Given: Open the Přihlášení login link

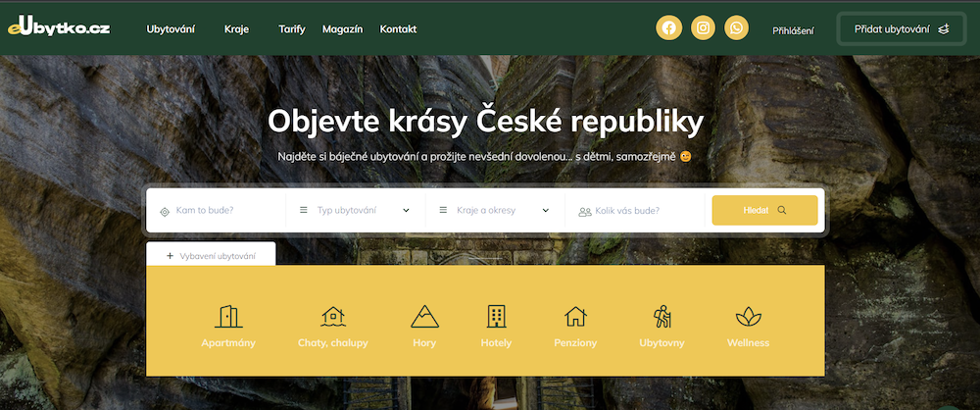Looking at the screenshot, I should tap(793, 30).
